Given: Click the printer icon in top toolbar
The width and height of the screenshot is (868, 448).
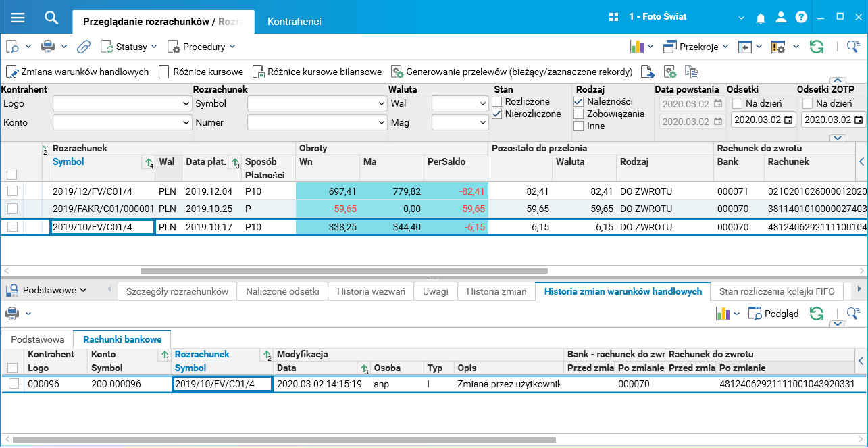Looking at the screenshot, I should [48, 47].
